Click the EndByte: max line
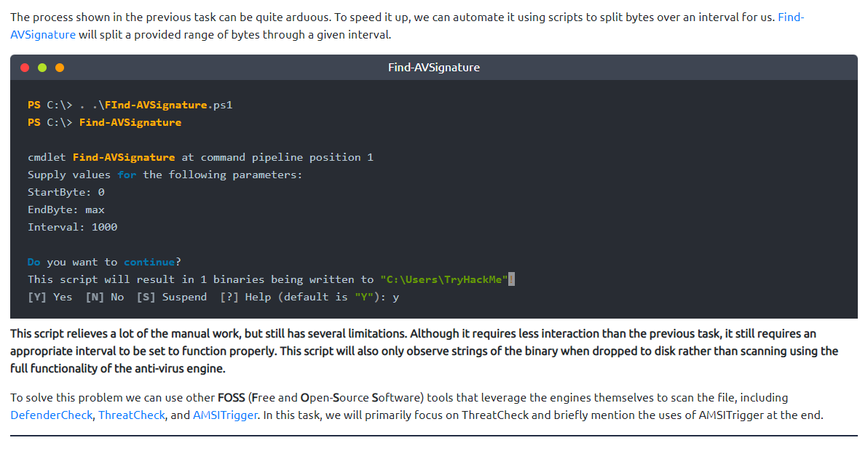 coord(66,209)
